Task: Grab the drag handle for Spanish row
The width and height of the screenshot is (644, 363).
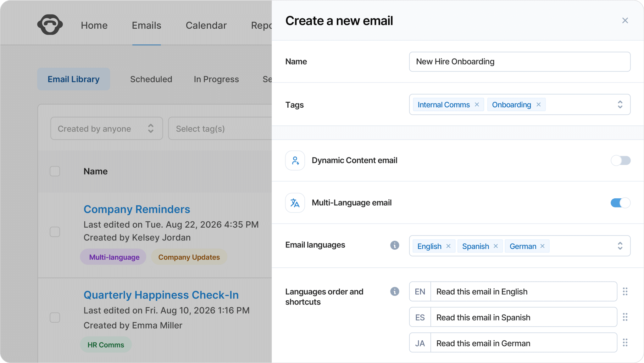Action: (x=625, y=317)
